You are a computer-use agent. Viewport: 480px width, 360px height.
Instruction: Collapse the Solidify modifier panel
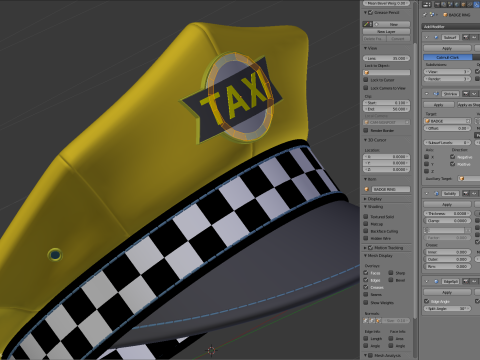pyautogui.click(x=427, y=194)
